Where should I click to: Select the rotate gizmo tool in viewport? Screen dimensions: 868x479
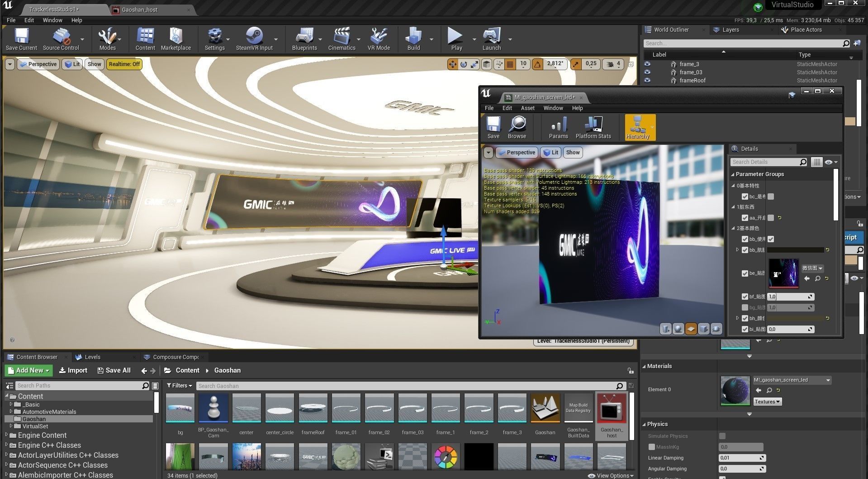464,64
